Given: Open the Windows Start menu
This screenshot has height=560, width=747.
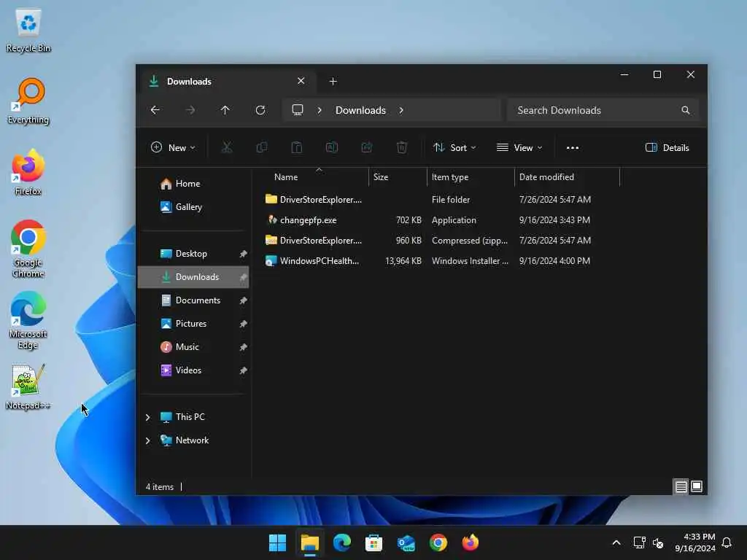Looking at the screenshot, I should (x=277, y=542).
